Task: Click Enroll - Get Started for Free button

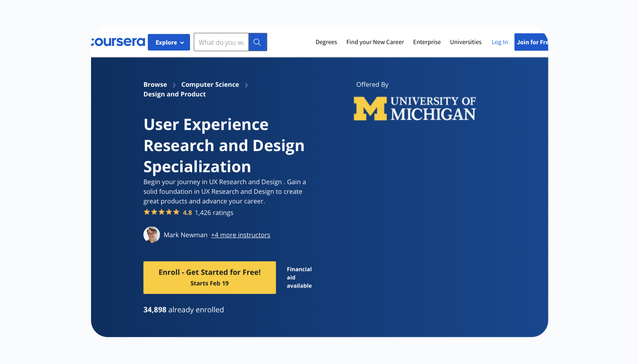Action: (x=210, y=278)
